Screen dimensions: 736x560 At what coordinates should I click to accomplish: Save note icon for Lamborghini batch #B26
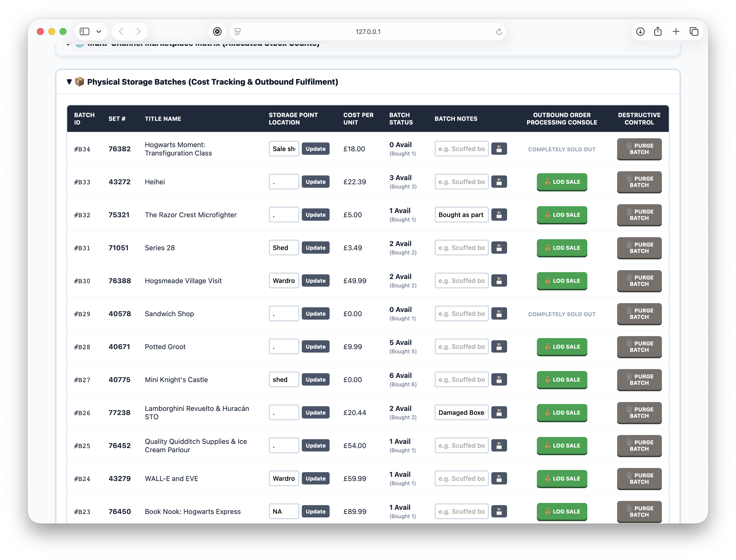[x=499, y=413]
